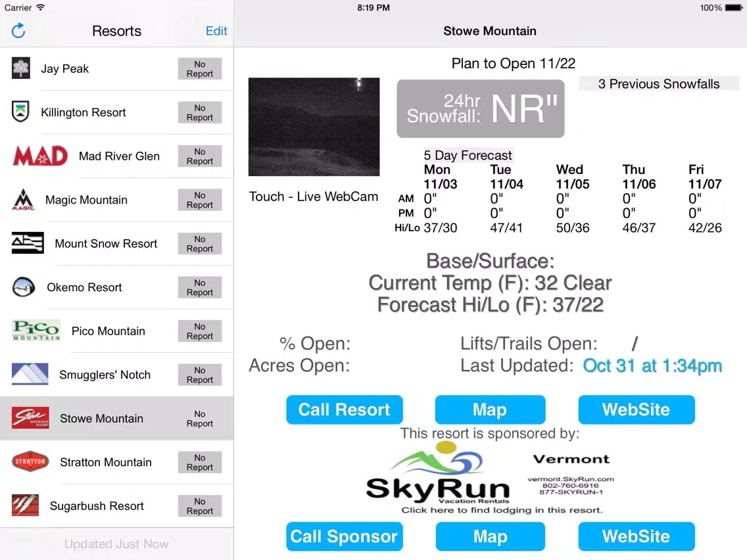Tap the red Stowe logo icon
Viewport: 747px width, 560px height.
pos(30,417)
